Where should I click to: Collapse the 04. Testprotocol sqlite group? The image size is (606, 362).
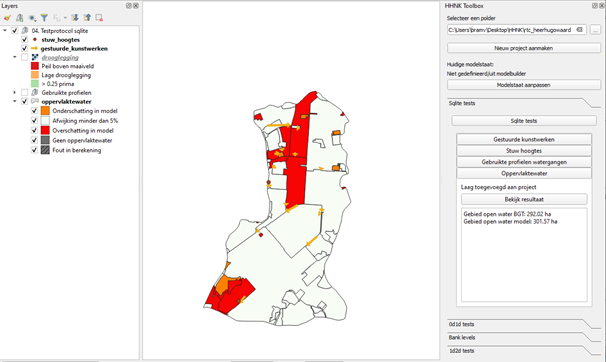pyautogui.click(x=5, y=31)
